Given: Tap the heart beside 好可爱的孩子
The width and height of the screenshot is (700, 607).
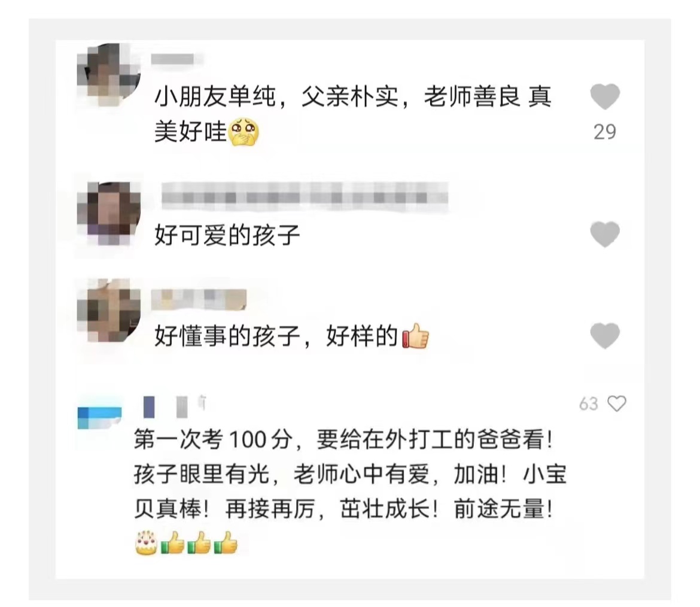Looking at the screenshot, I should pyautogui.click(x=605, y=235).
